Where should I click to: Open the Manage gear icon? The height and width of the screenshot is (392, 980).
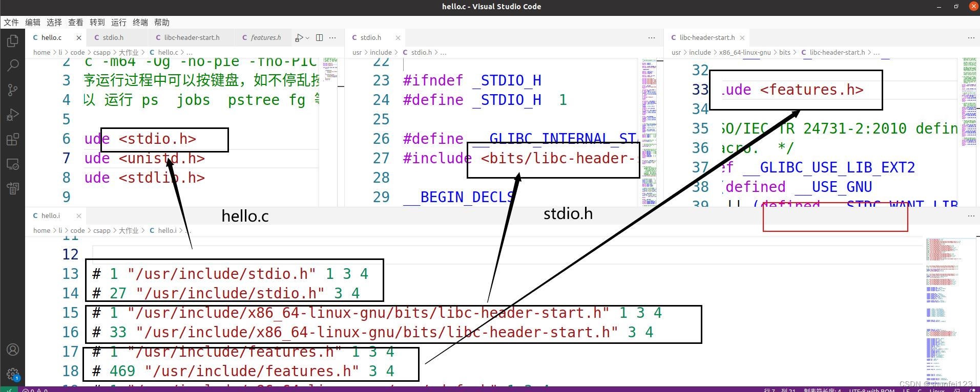pyautogui.click(x=13, y=375)
